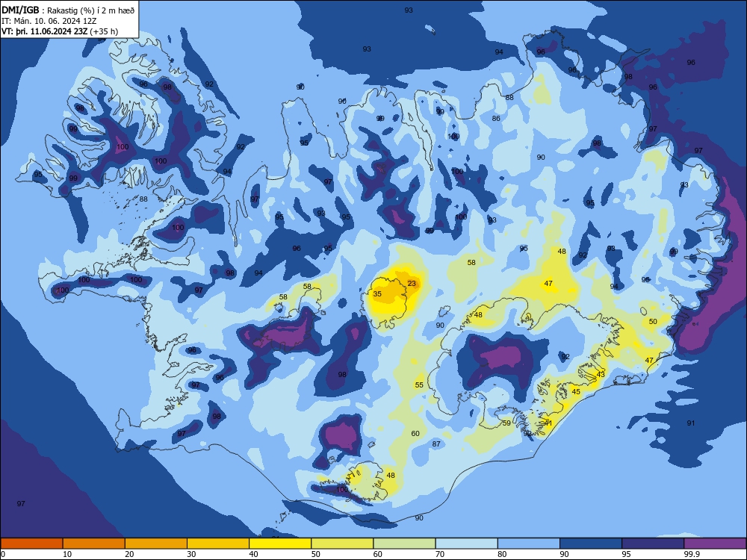Click the '(+35 h)' forecast offset text

click(104, 31)
